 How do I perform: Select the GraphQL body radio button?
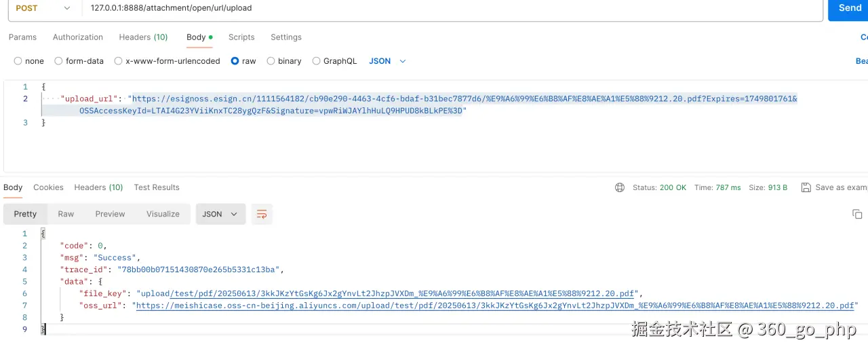pyautogui.click(x=317, y=61)
